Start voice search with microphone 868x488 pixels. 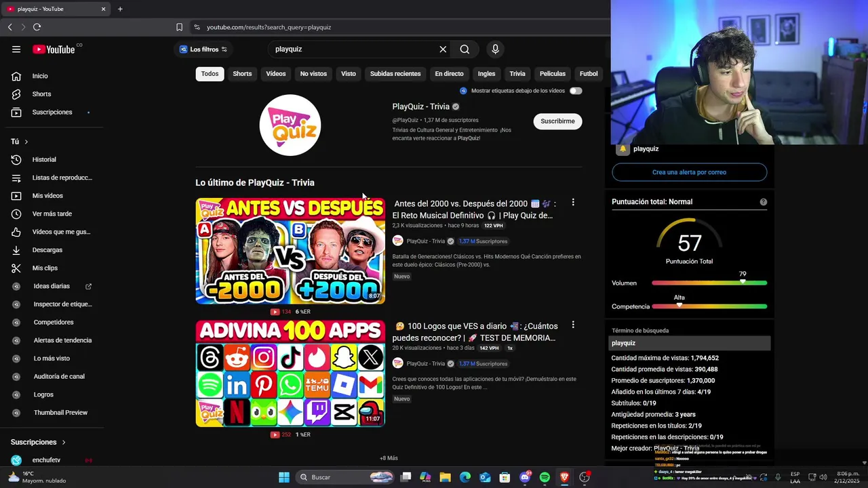point(495,49)
